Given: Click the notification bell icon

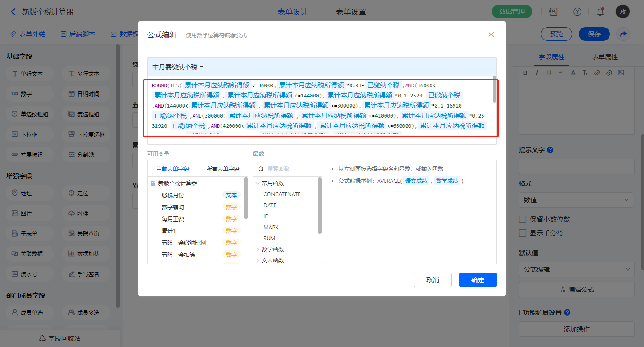Looking at the screenshot, I should coord(600,12).
